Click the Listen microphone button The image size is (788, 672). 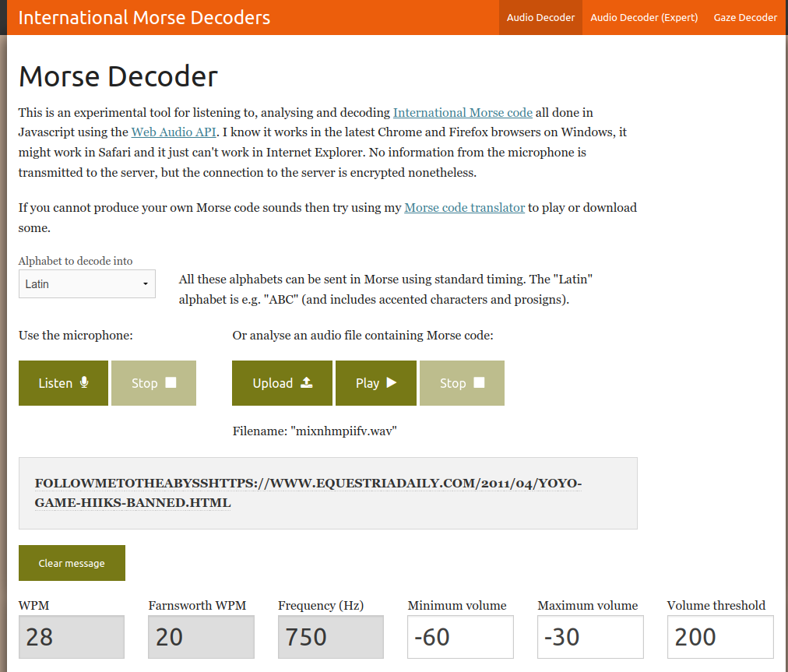point(63,383)
